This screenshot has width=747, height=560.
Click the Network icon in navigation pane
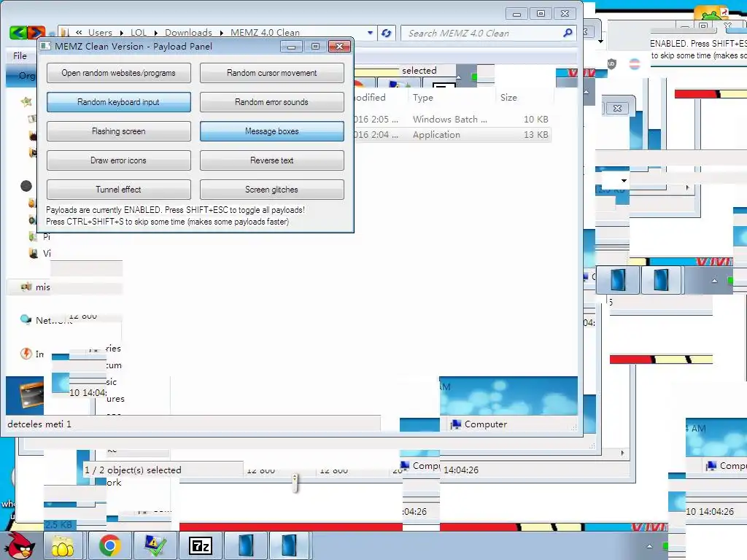[26, 319]
